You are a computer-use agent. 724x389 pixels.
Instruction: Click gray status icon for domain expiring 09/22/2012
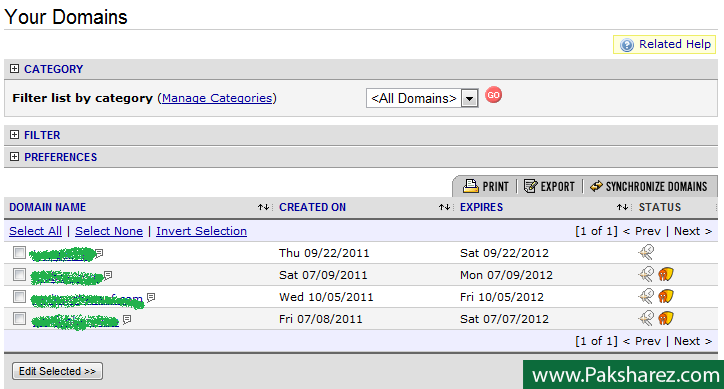point(646,252)
